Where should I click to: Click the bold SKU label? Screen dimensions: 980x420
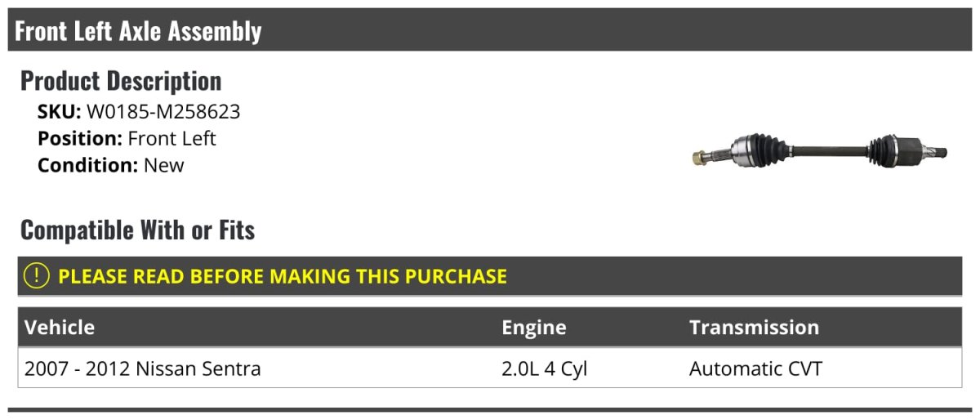coord(59,111)
